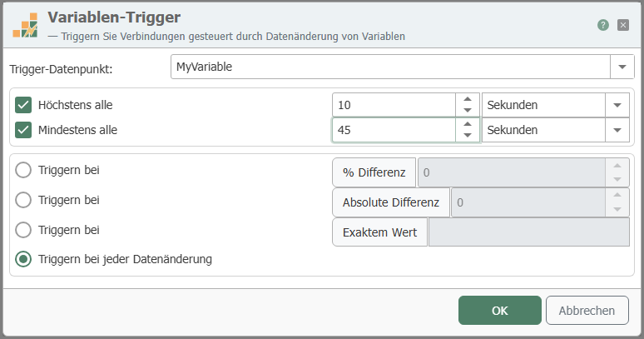The image size is (644, 339).
Task: Select Triggern bei % Differenz radio button
Action: pyautogui.click(x=23, y=172)
